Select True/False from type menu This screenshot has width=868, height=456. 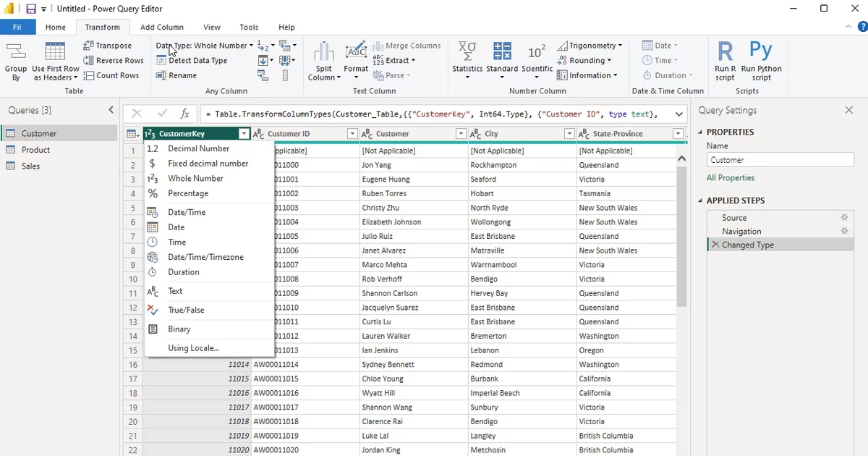pos(209,310)
